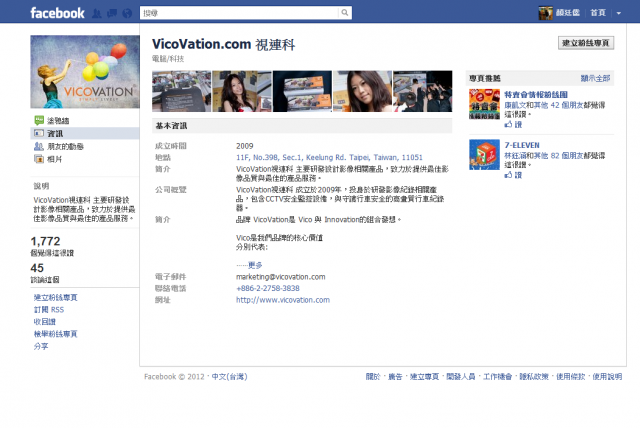Open notifications globe icon in header
The width and height of the screenshot is (640, 428).
pyautogui.click(x=127, y=13)
